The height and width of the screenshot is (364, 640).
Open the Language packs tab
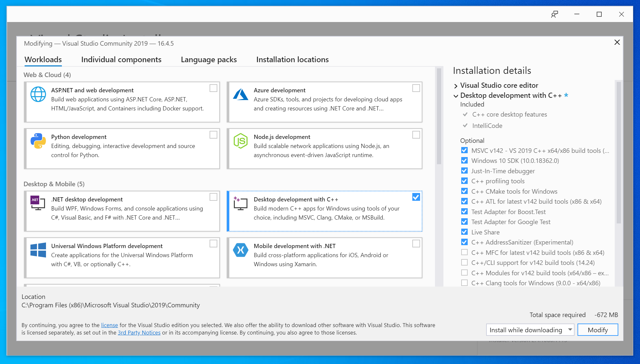(x=209, y=60)
